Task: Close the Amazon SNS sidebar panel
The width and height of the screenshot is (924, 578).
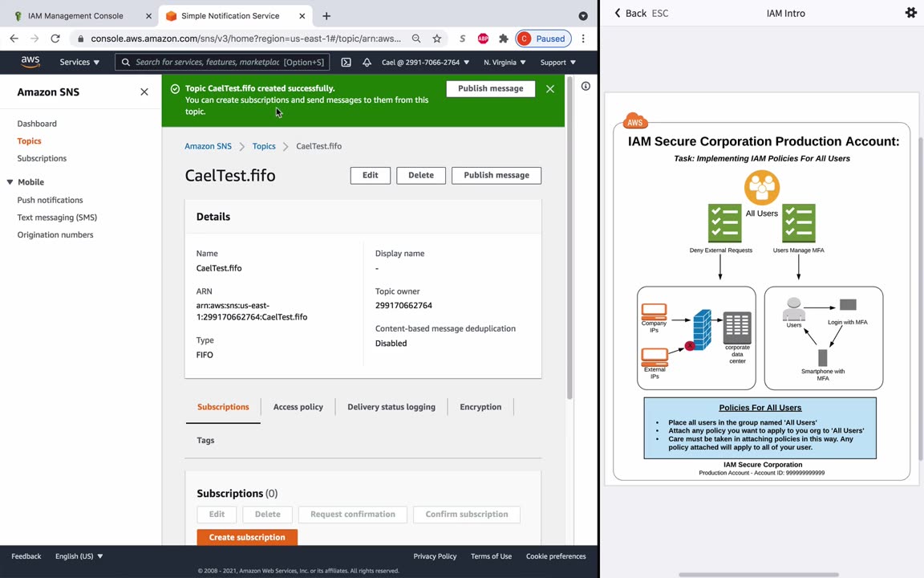Action: click(x=144, y=92)
